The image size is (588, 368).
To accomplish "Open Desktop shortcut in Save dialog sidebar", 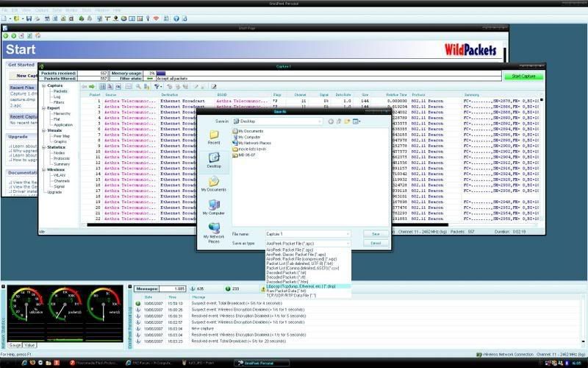I will click(x=214, y=159).
